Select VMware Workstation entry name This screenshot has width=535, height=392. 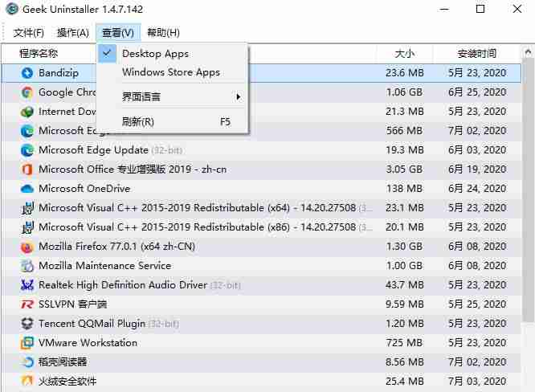pyautogui.click(x=88, y=343)
